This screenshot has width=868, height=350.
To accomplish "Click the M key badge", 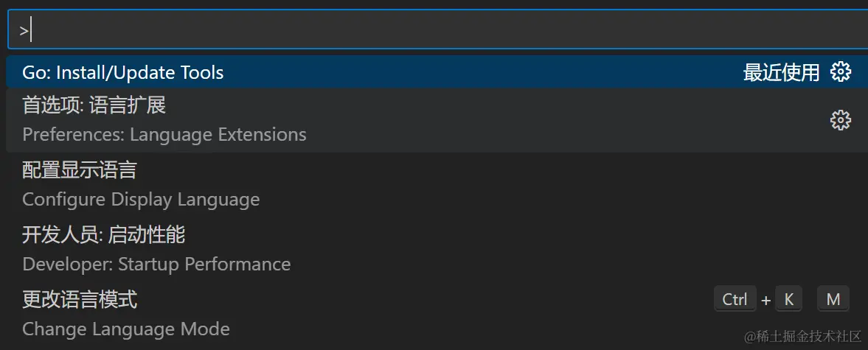I will (x=833, y=299).
